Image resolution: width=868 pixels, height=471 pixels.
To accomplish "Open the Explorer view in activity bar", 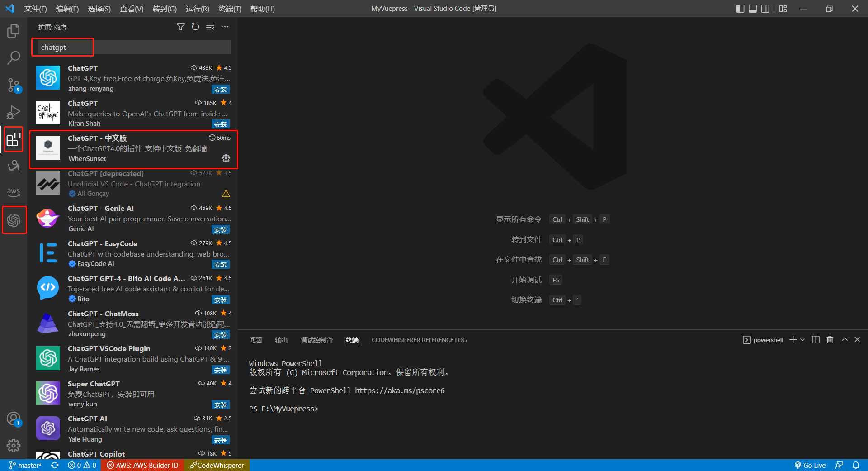I will [14, 31].
